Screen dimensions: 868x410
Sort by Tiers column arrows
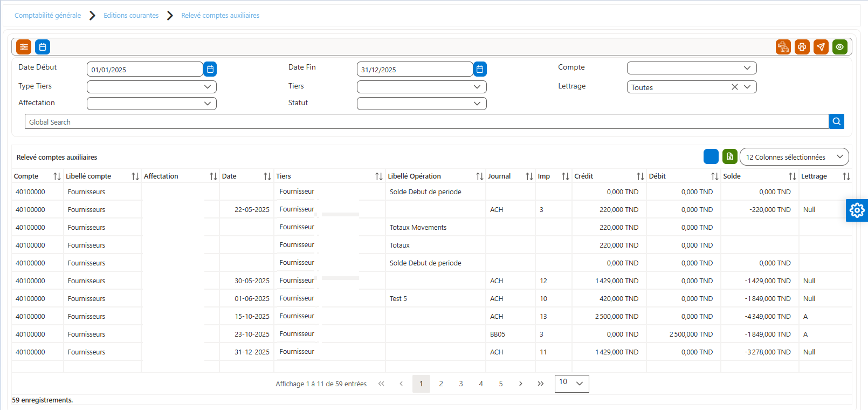[x=379, y=176]
